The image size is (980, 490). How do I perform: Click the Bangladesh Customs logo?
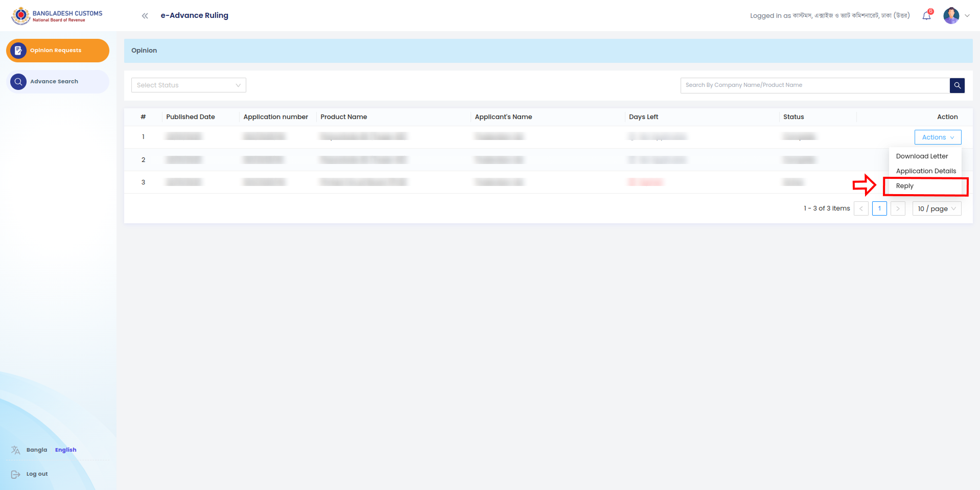(x=57, y=16)
